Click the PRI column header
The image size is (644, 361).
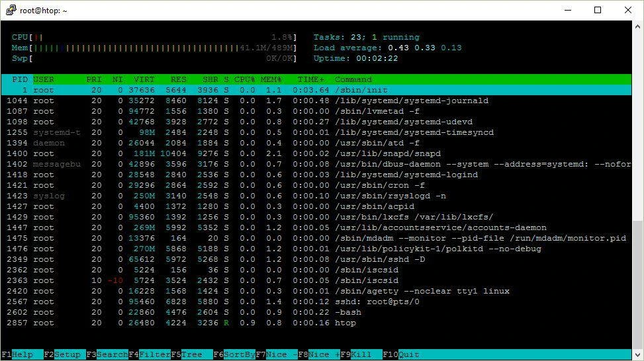pos(93,79)
